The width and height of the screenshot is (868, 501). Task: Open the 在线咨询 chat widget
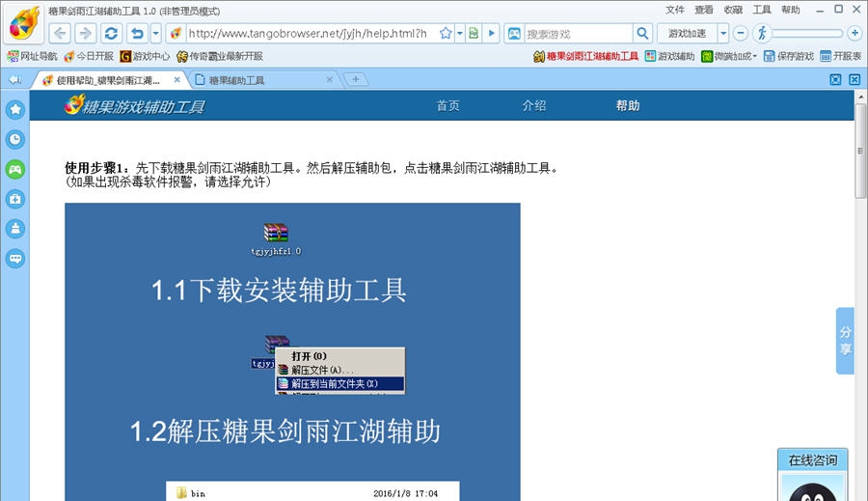[813, 460]
